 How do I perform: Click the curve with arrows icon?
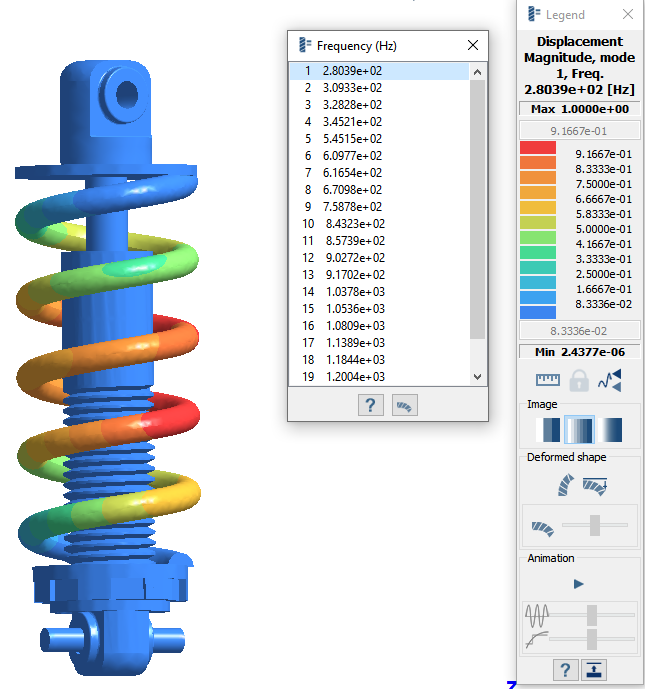point(610,380)
